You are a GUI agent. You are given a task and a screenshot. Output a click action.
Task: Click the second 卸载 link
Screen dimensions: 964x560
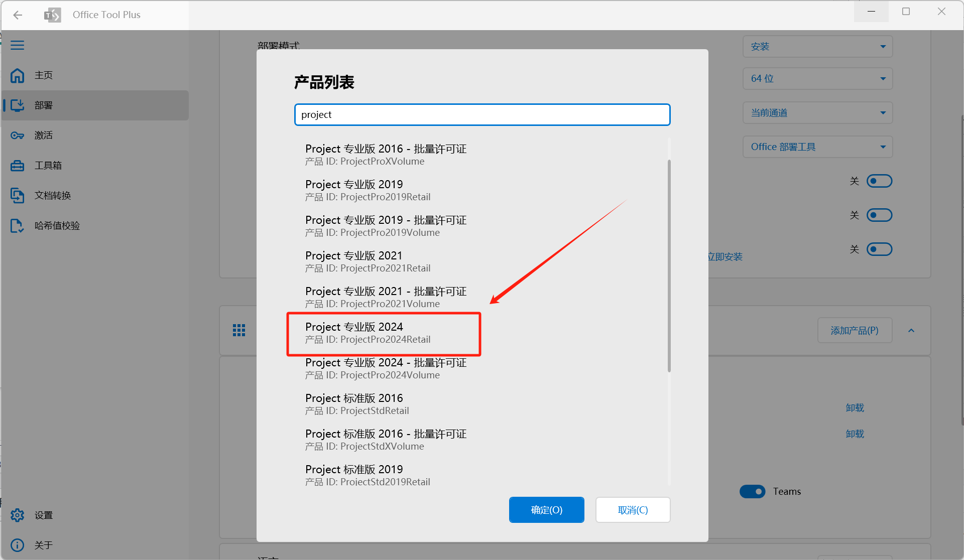(x=855, y=434)
